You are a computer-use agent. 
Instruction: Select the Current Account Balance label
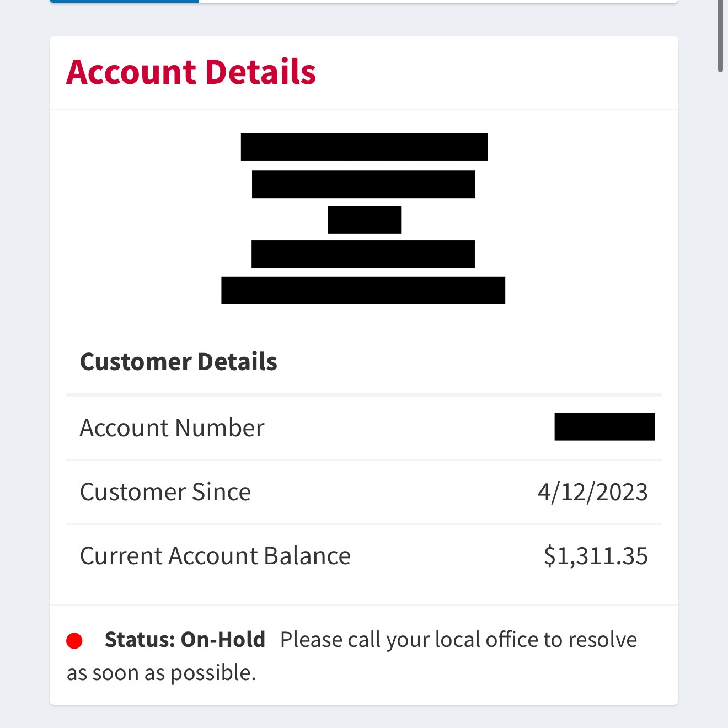[215, 556]
